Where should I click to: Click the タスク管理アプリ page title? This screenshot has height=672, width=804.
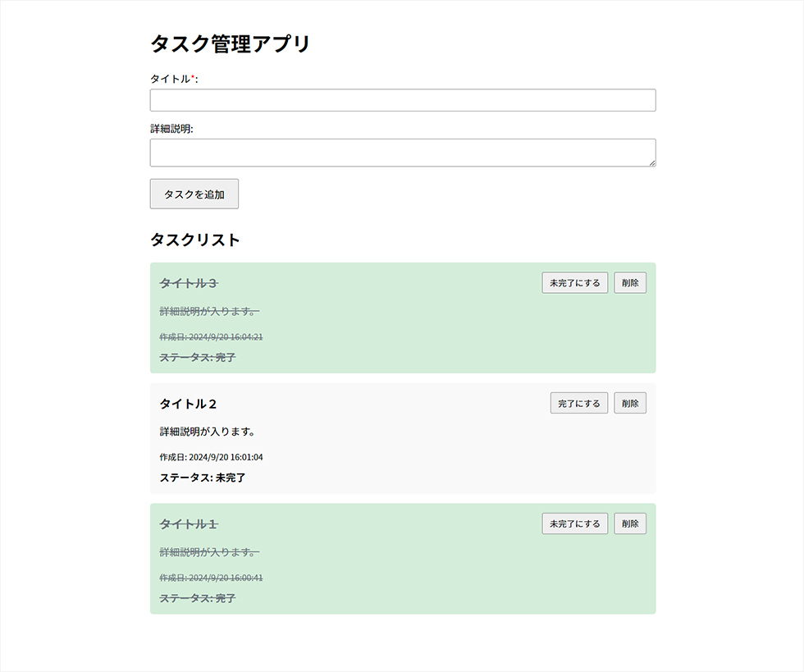(231, 43)
